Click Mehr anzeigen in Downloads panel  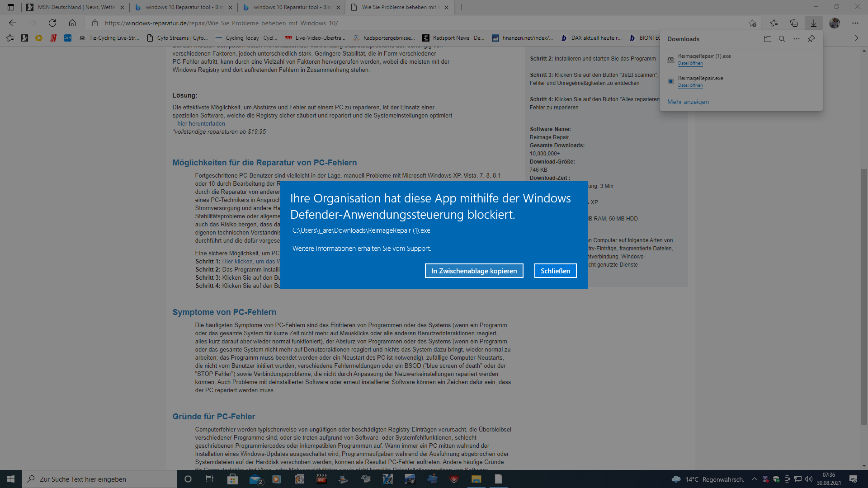tap(688, 102)
